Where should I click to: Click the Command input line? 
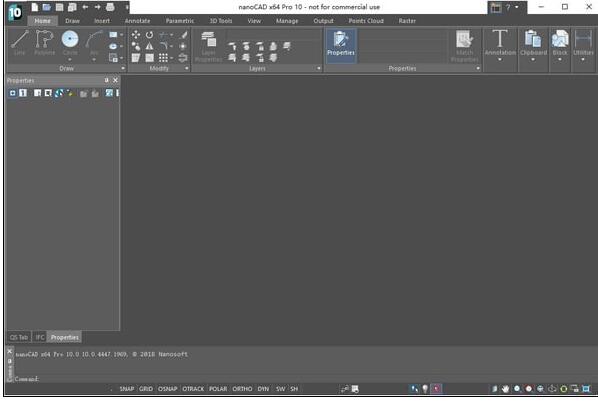pyautogui.click(x=305, y=379)
